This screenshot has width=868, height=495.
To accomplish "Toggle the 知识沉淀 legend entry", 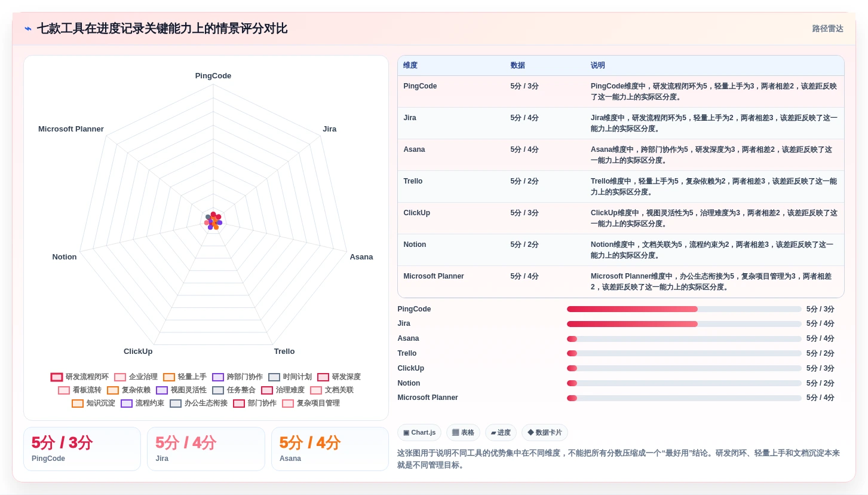I will point(94,404).
